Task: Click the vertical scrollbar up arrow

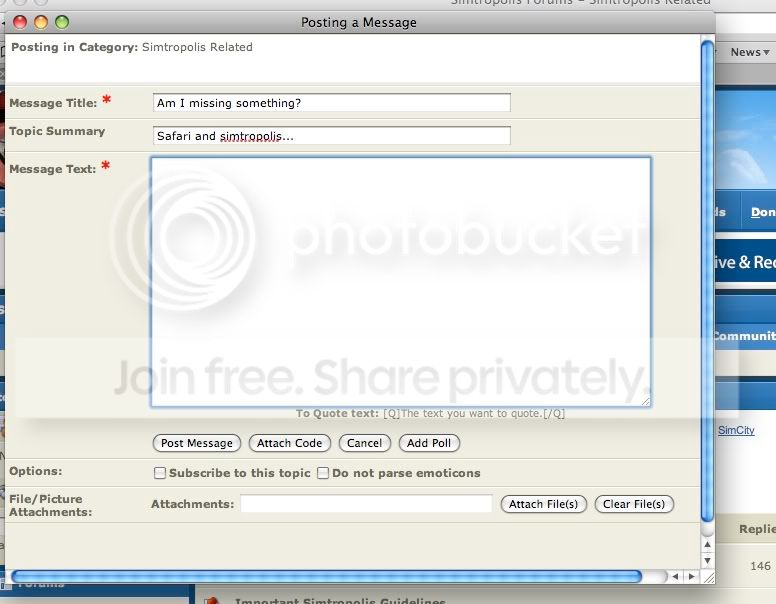Action: 707,544
